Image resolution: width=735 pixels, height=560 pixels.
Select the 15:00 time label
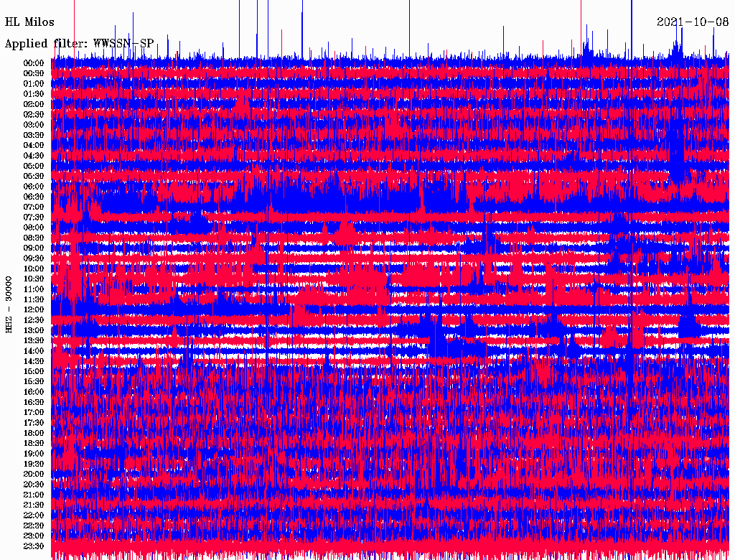pos(34,371)
